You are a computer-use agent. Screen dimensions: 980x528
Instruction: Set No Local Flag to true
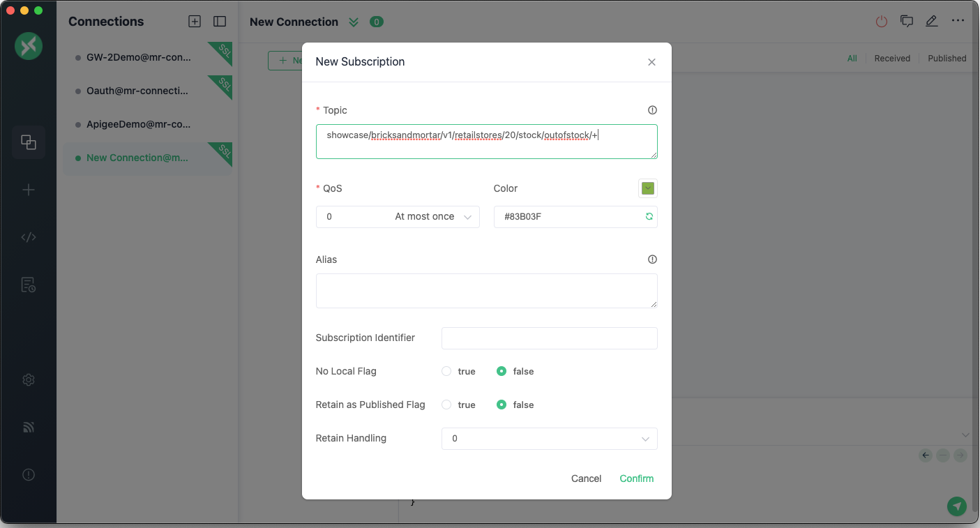point(446,372)
